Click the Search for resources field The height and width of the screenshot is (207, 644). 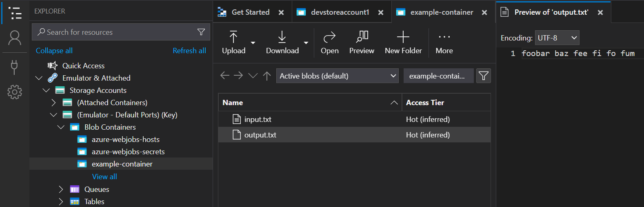[116, 32]
